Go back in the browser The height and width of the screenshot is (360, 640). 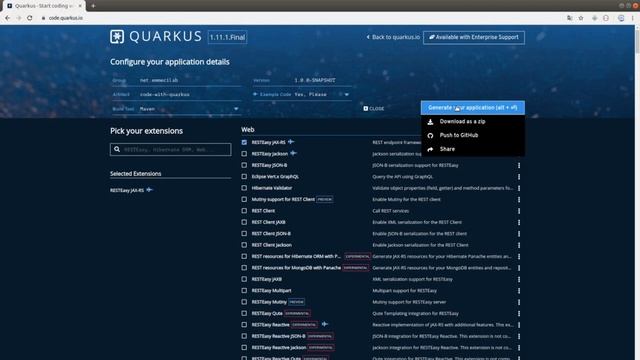pos(7,18)
